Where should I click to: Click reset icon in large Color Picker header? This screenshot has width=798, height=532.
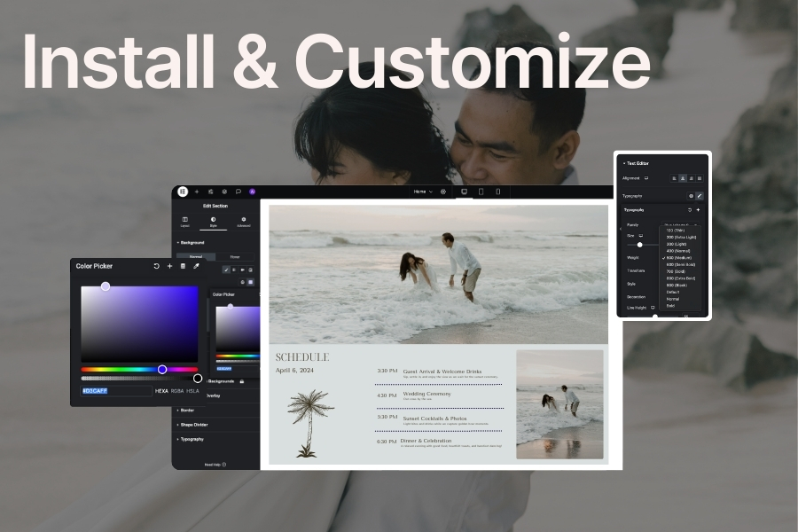coord(157,266)
